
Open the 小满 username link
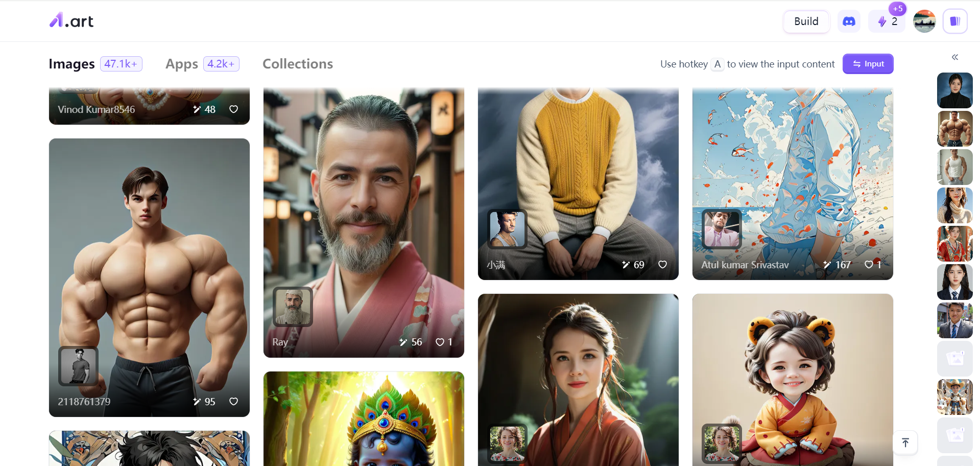496,265
